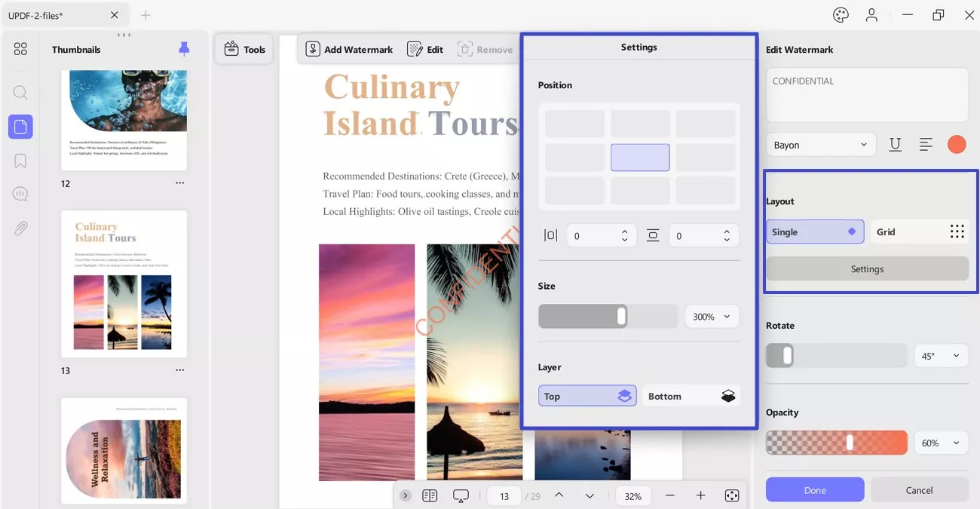Screen dimensions: 980x509
Task: Select the Grid layout option
Action: coord(920,232)
